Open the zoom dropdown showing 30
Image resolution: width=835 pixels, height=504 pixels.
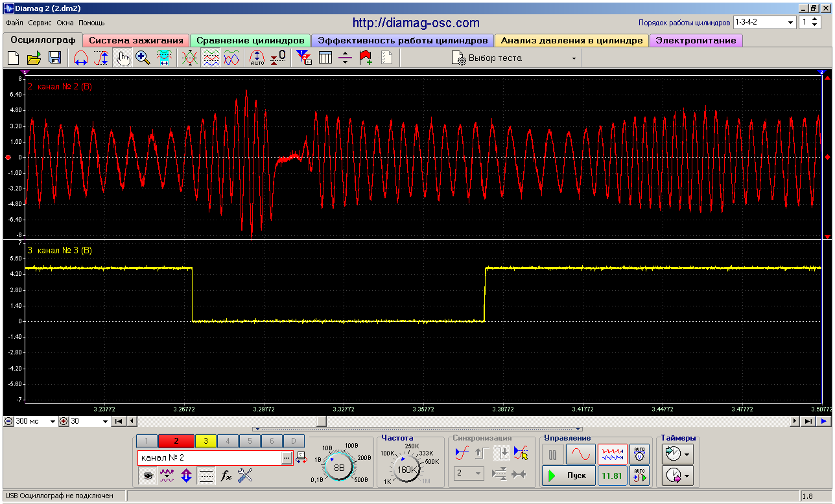click(89, 421)
